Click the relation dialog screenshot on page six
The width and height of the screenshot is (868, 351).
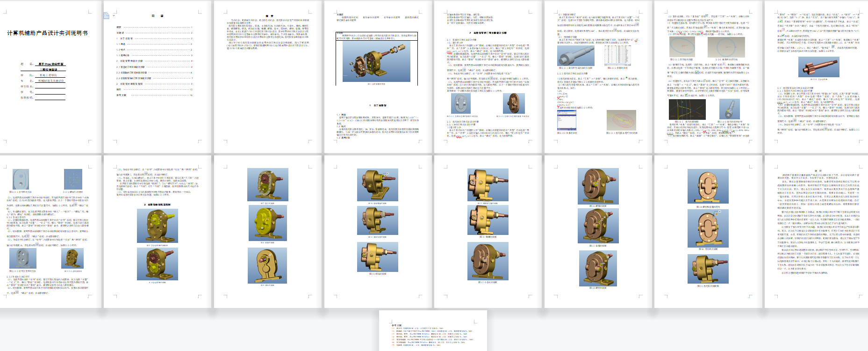pos(566,120)
